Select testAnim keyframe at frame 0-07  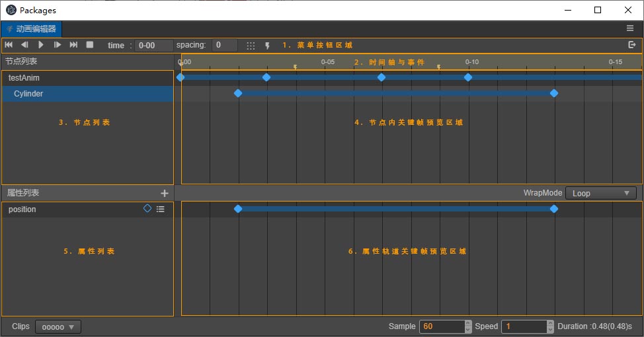(382, 77)
